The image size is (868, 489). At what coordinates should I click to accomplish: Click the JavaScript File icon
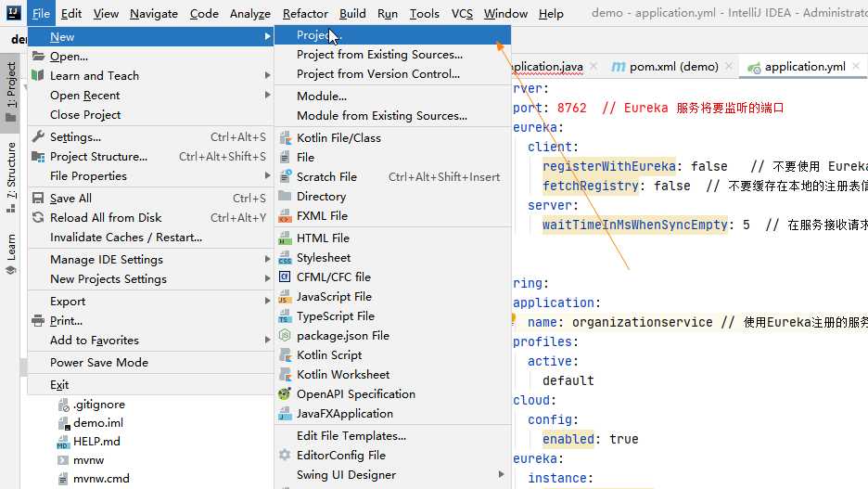tap(285, 297)
